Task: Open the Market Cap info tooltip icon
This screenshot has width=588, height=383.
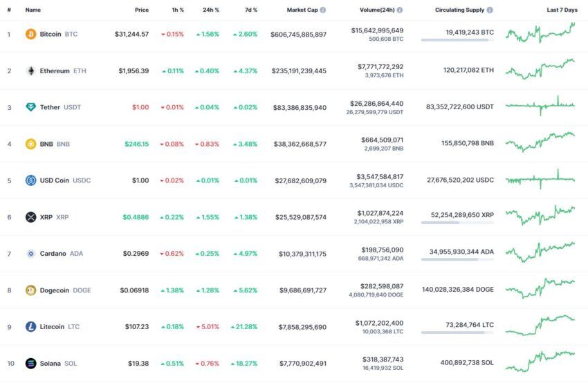Action: pyautogui.click(x=323, y=10)
